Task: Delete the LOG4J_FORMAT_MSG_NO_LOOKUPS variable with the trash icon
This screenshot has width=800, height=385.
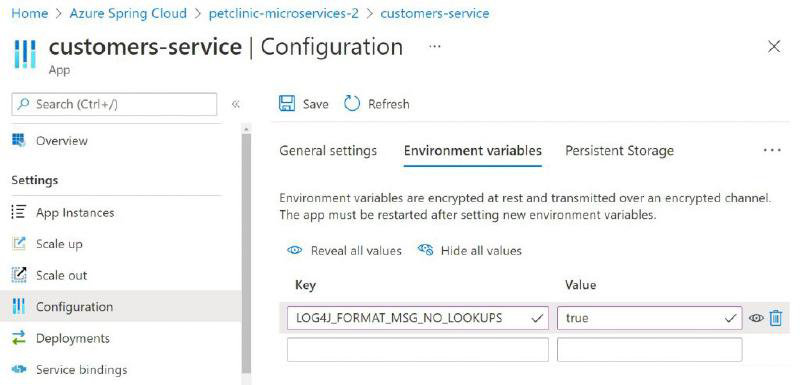Action: pos(776,318)
